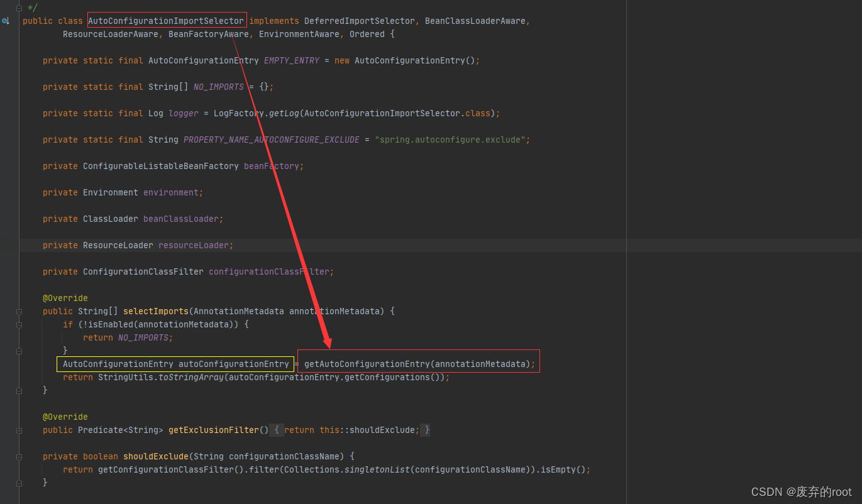
Task: Expand folded body showing return this::shouldExclude
Action: coord(351,430)
